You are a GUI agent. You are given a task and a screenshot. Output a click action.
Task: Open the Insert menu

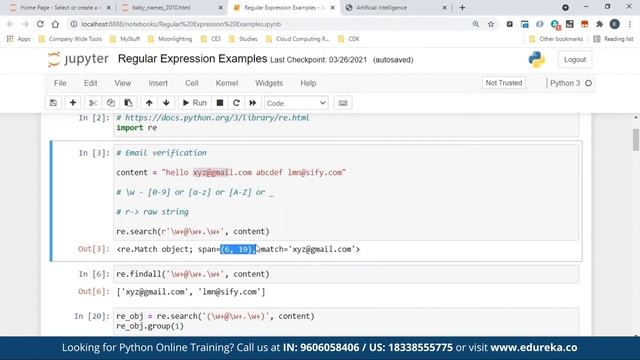click(x=158, y=83)
